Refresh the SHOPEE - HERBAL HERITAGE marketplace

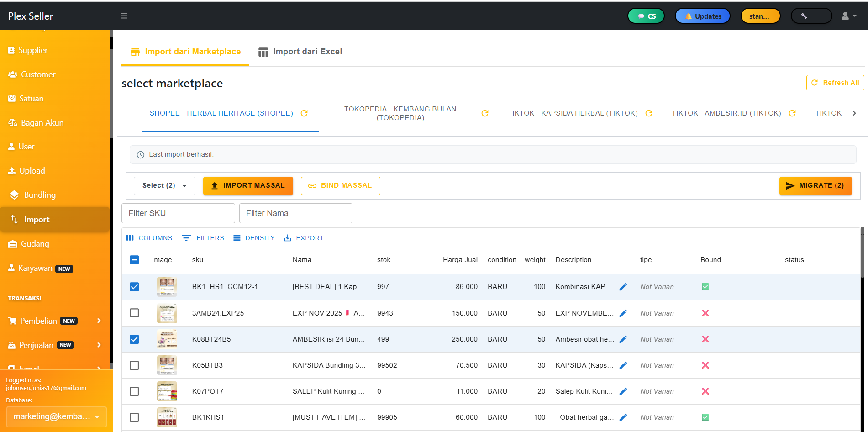pyautogui.click(x=304, y=113)
